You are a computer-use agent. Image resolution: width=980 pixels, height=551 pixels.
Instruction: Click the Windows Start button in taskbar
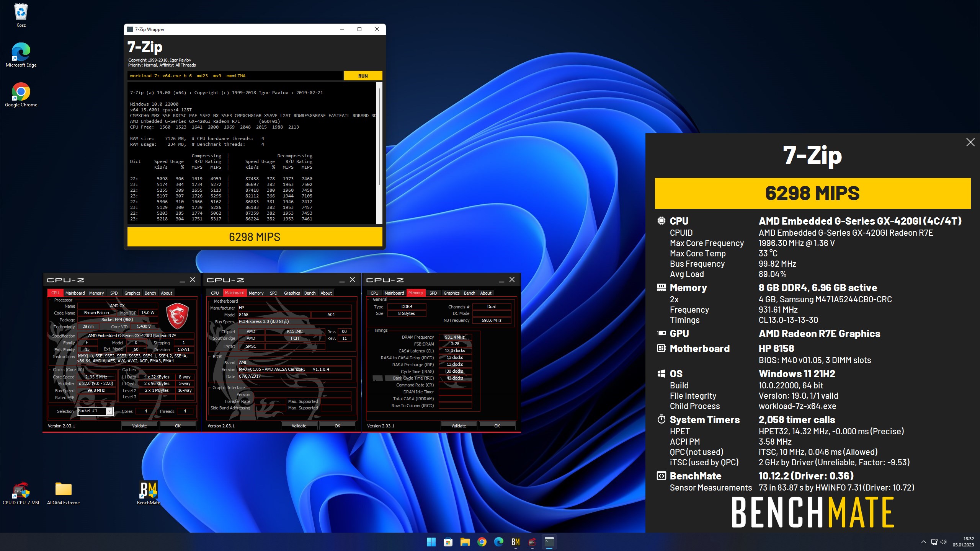[431, 542]
